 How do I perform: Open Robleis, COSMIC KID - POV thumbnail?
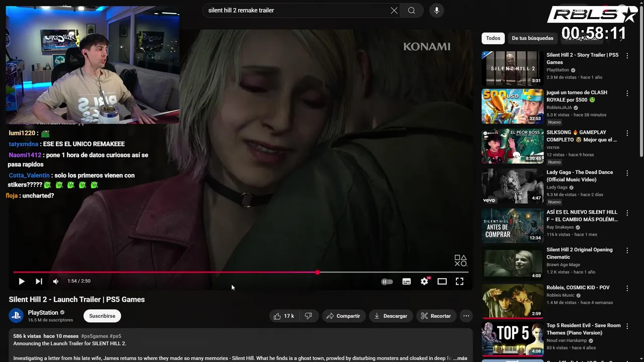tap(512, 302)
